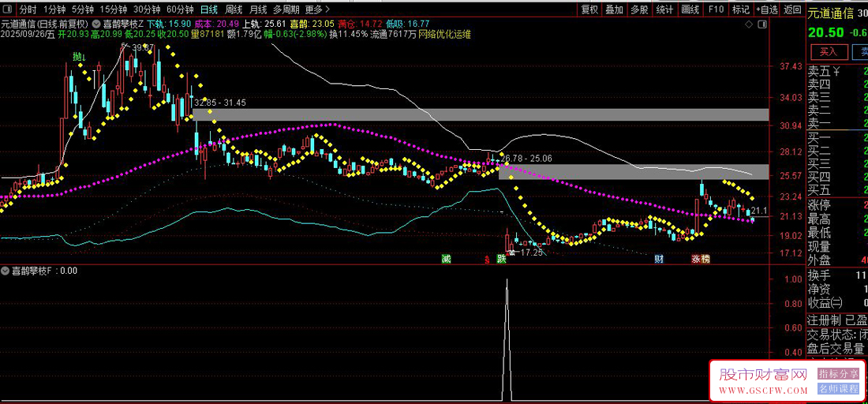The width and height of the screenshot is (868, 404).
Task: Expand 更多 period options
Action: pyautogui.click(x=317, y=9)
